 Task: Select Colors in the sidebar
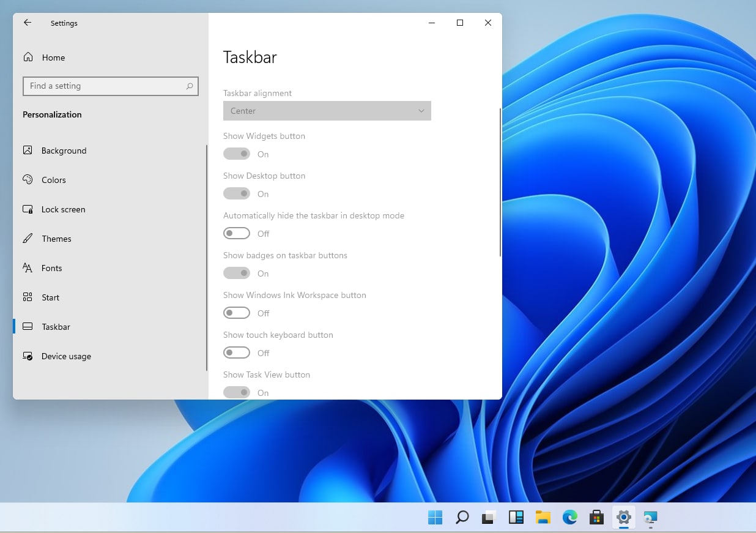(110, 180)
